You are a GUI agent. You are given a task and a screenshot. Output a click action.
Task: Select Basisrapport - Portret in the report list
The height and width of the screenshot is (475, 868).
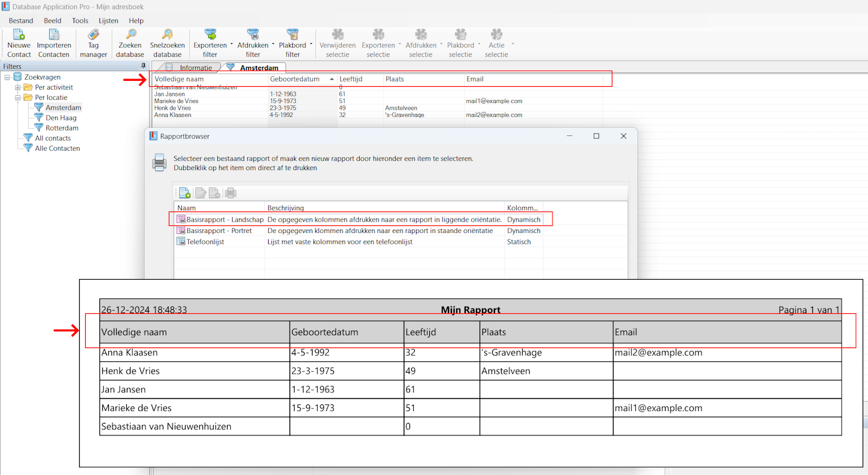(x=218, y=231)
